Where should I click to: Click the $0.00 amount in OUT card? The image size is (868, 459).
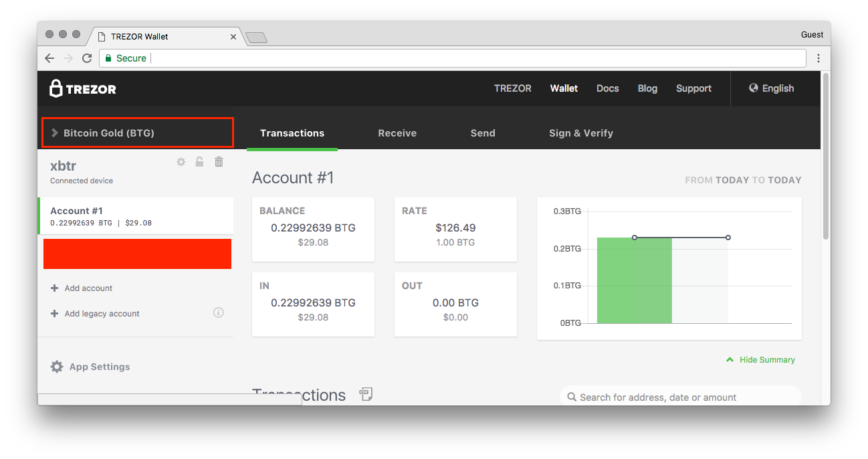[x=455, y=317]
